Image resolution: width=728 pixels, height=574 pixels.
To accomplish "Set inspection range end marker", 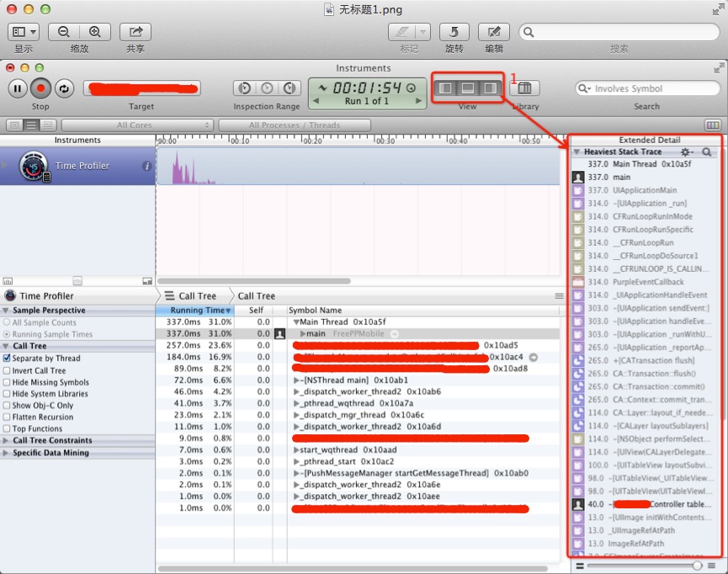I will pos(290,88).
